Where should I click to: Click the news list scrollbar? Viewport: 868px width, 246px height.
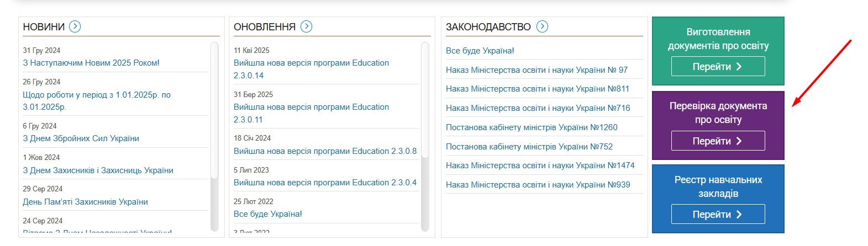[214, 110]
